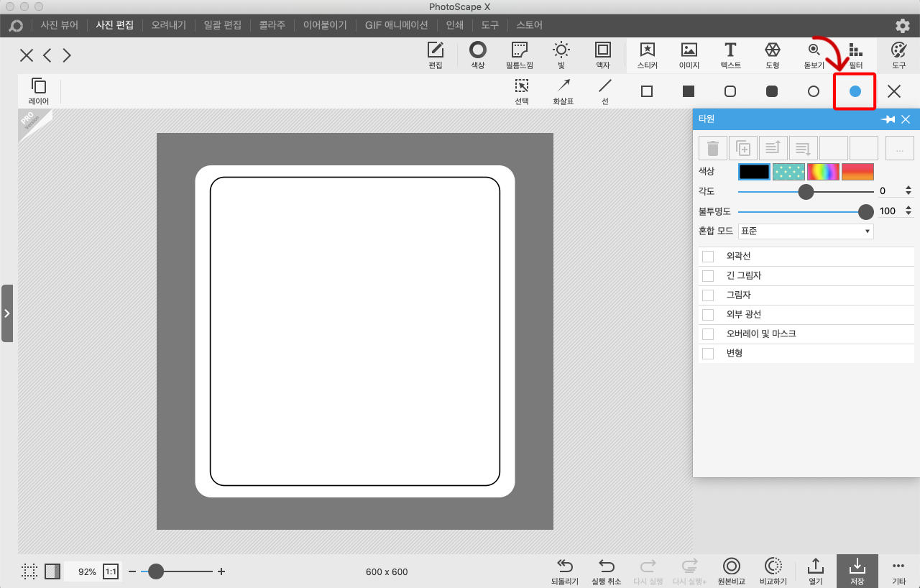Viewport: 920px width, 588px height.
Task: Adjust the 불투명도 opacity stepper arrows
Action: (908, 211)
